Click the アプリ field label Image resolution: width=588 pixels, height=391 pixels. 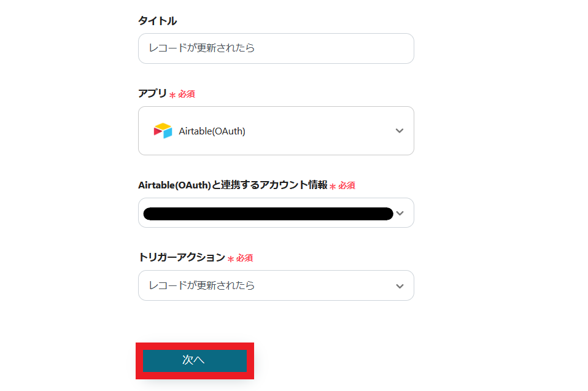152,93
